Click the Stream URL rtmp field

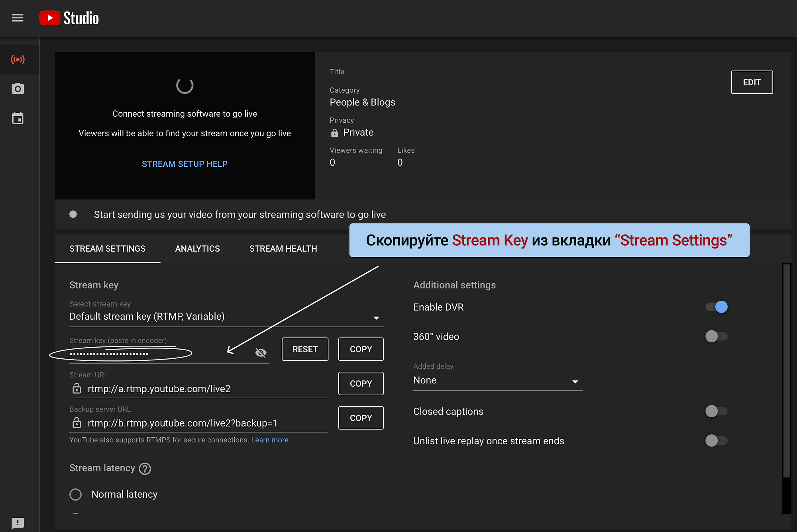[x=199, y=388]
